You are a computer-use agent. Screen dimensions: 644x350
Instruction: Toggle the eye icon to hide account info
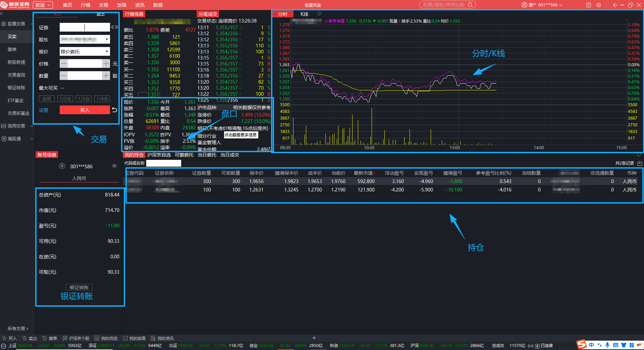pyautogui.click(x=114, y=166)
